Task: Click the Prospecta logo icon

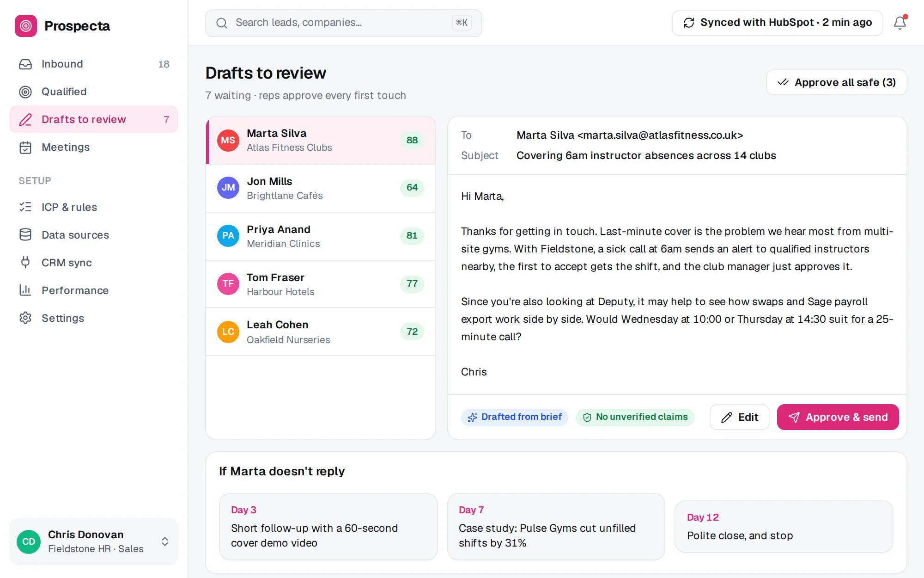Action: coord(26,26)
